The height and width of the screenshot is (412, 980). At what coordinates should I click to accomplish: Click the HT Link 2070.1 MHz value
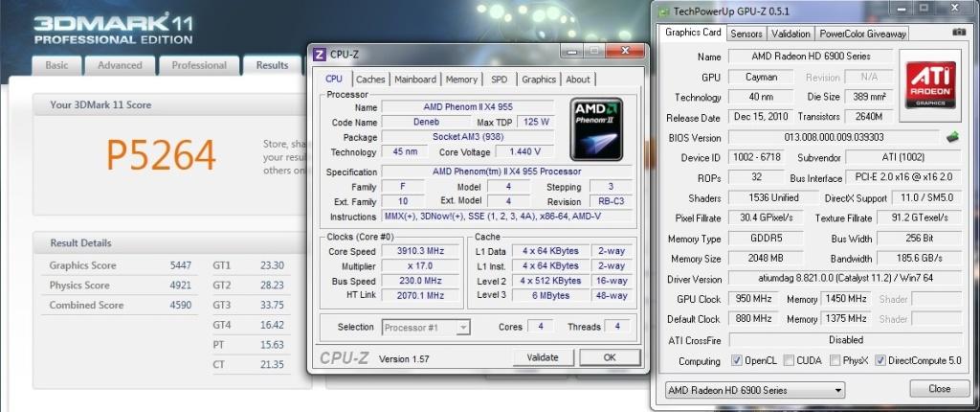coord(420,295)
